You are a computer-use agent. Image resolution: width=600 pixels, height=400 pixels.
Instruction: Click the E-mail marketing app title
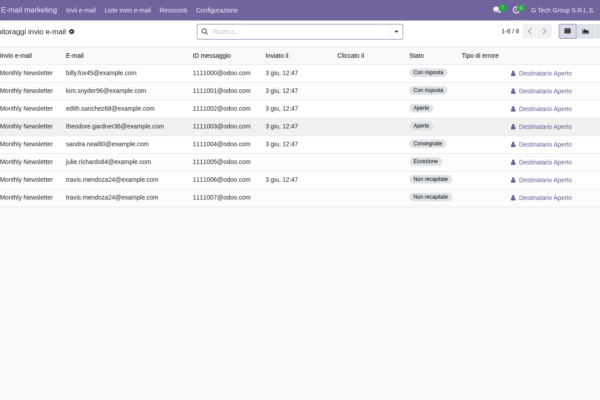coord(29,10)
